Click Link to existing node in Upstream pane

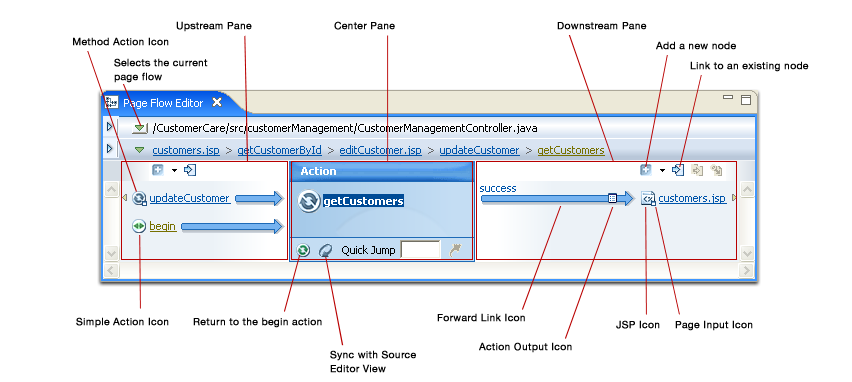[190, 170]
